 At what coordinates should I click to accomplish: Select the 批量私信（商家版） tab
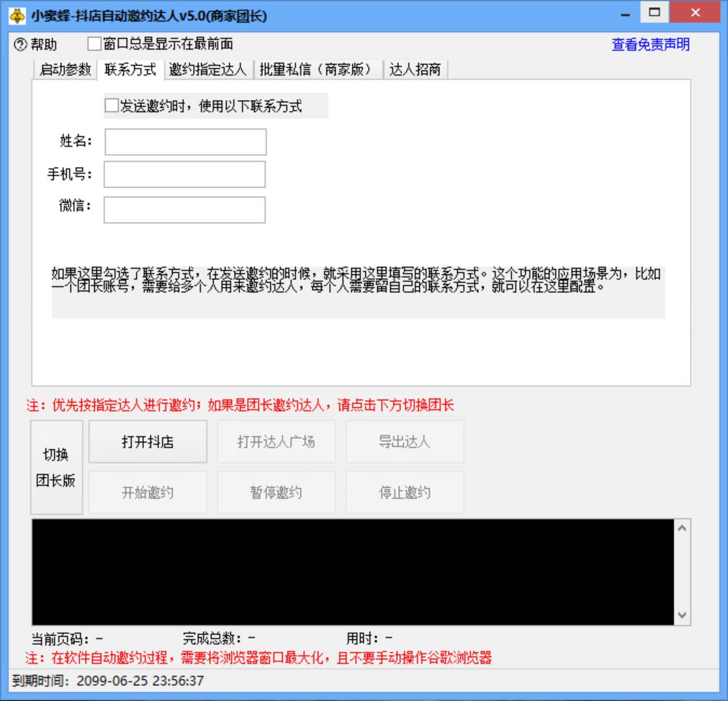(319, 70)
